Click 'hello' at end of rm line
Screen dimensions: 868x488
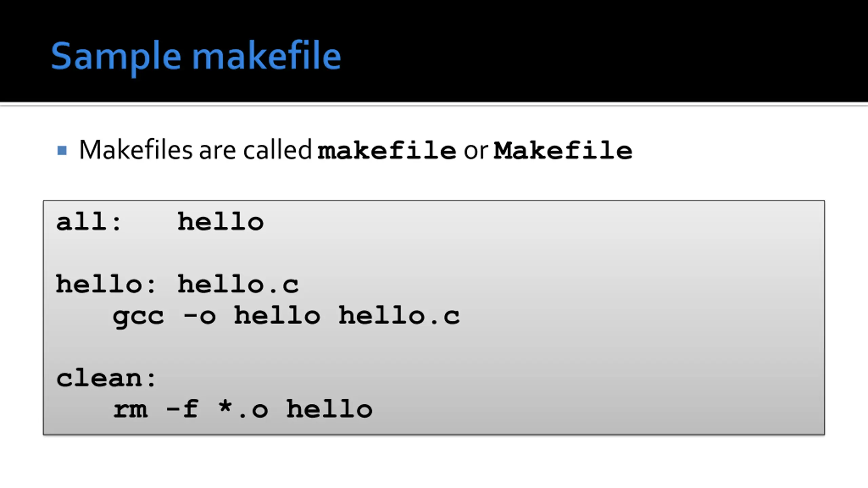330,409
